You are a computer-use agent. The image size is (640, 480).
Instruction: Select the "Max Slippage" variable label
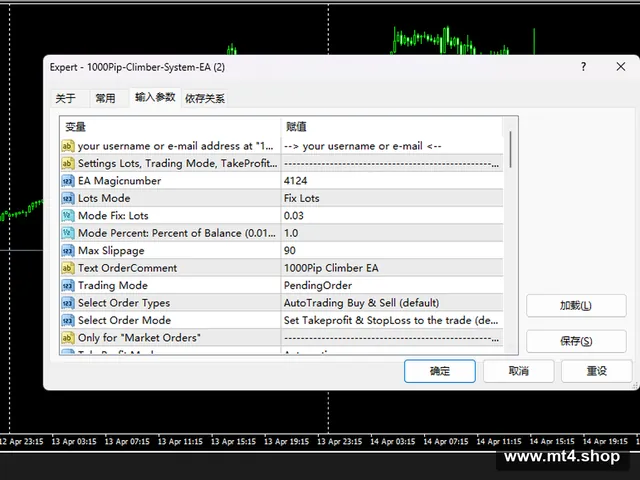pos(111,251)
